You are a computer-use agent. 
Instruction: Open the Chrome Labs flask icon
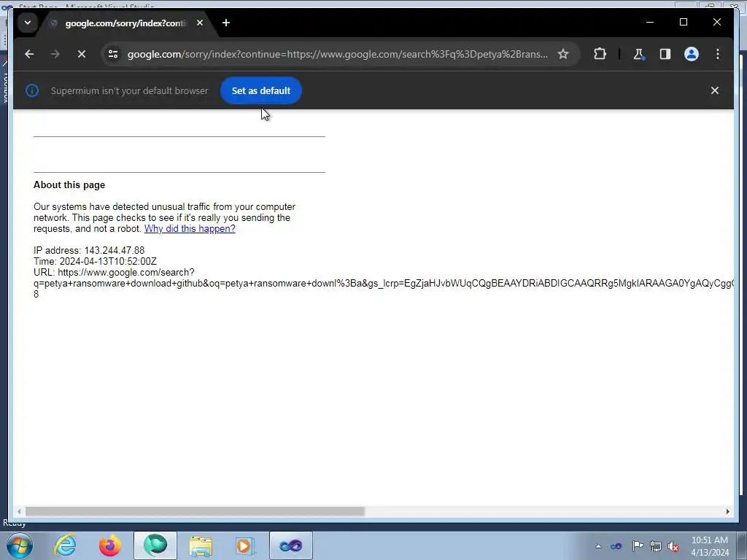click(x=638, y=54)
